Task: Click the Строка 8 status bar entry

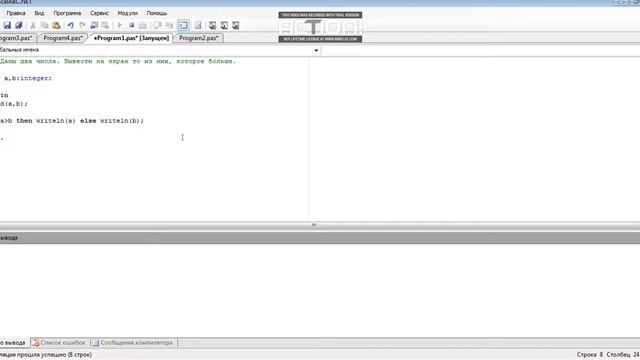Action: tap(590, 355)
